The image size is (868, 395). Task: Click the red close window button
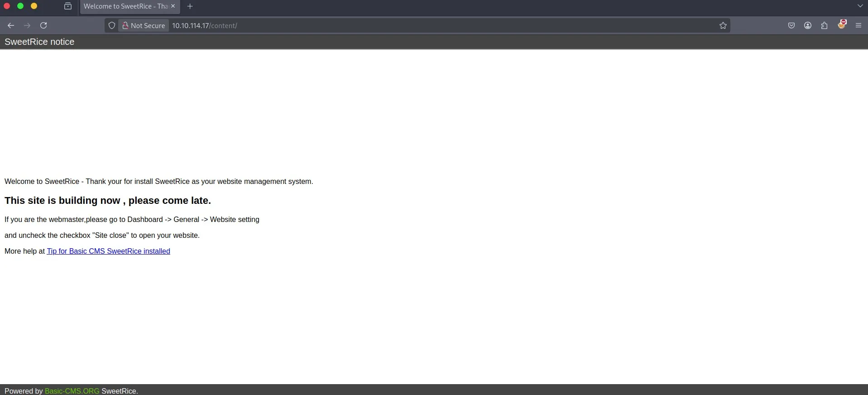coord(7,6)
